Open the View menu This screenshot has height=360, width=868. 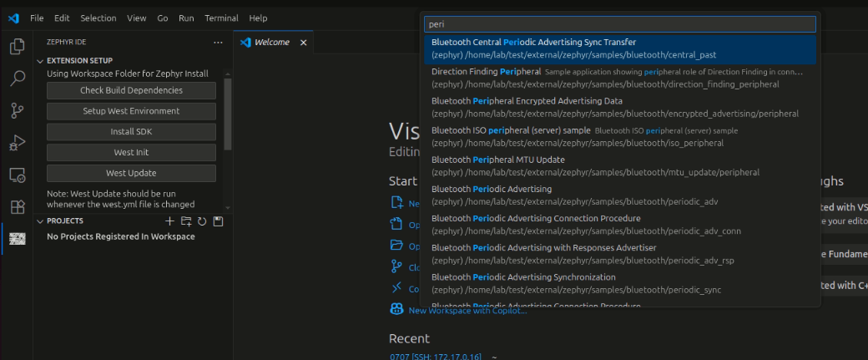(x=137, y=18)
